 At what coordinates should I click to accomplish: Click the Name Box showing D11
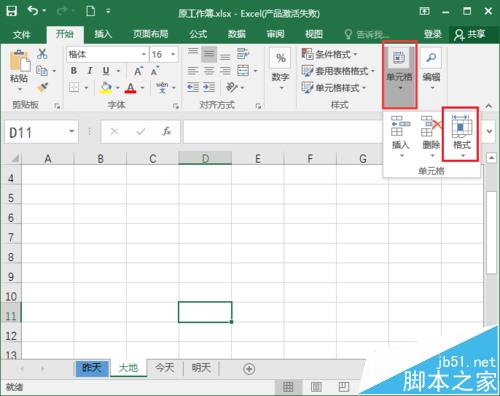(41, 132)
